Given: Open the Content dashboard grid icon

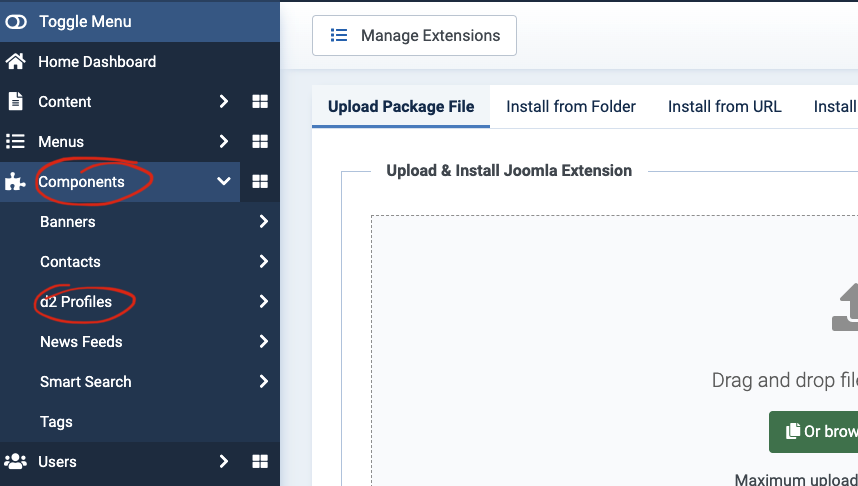Looking at the screenshot, I should pyautogui.click(x=260, y=101).
